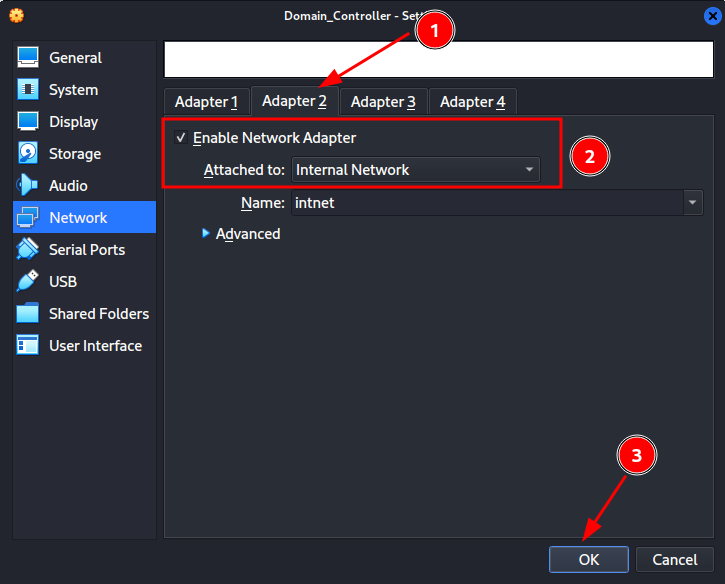Click the USB plug icon
The width and height of the screenshot is (725, 584).
tap(28, 281)
